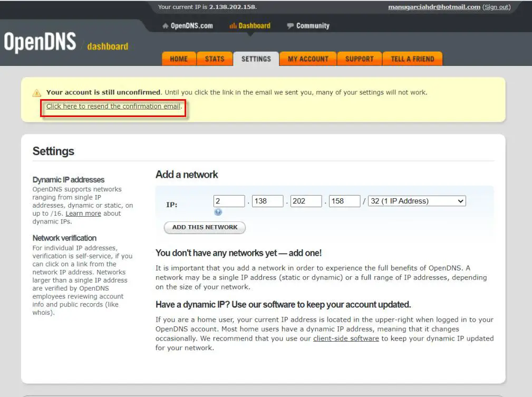Click the OpenDNS.com home icon link
Image resolution: width=532 pixels, height=397 pixels.
coord(166,26)
